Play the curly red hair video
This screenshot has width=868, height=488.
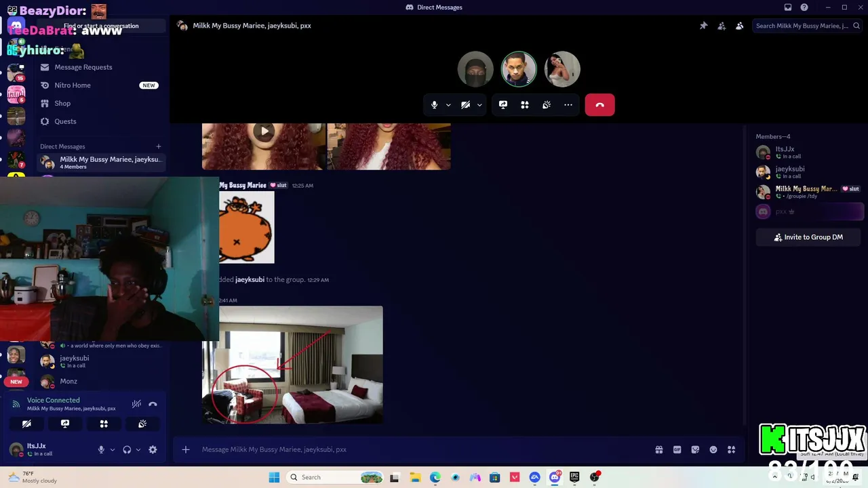click(264, 131)
